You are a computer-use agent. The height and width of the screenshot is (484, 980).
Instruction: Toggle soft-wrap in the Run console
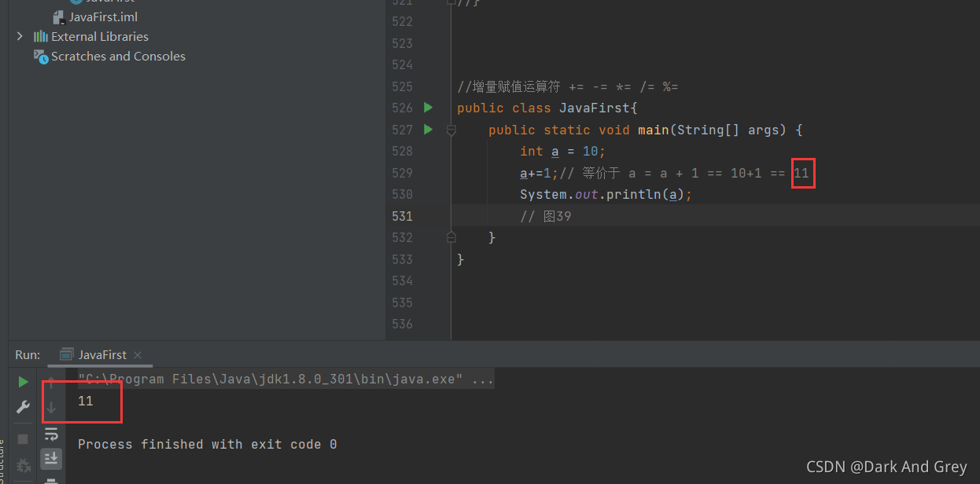pyautogui.click(x=51, y=434)
